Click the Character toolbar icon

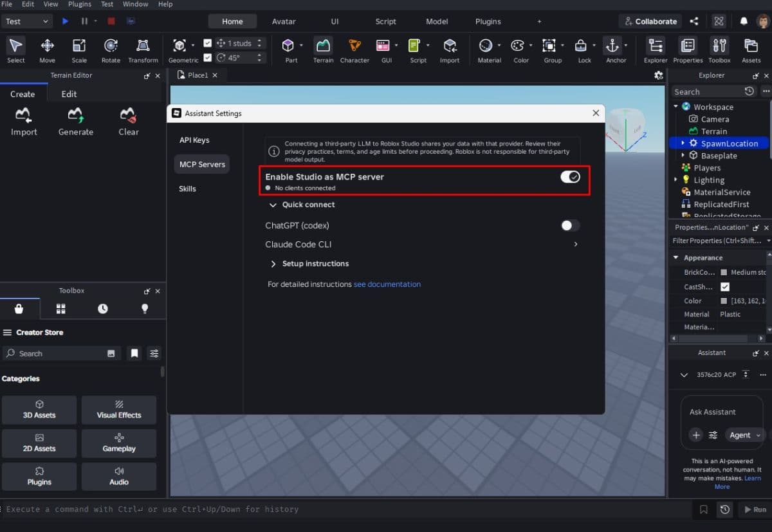coord(354,50)
